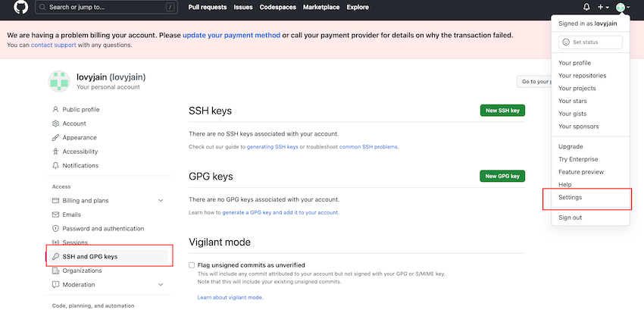Open the plus create-new menu
This screenshot has width=644, height=310.
coord(603,7)
